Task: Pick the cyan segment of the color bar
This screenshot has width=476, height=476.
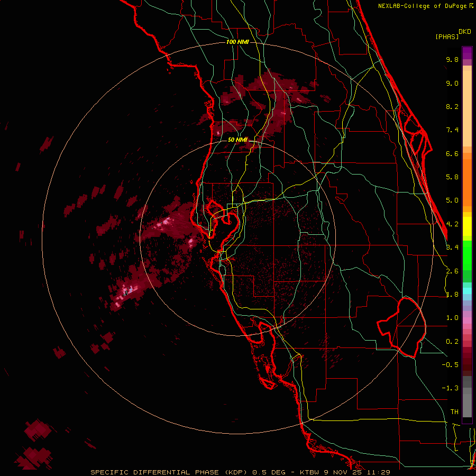Action: tap(467, 291)
